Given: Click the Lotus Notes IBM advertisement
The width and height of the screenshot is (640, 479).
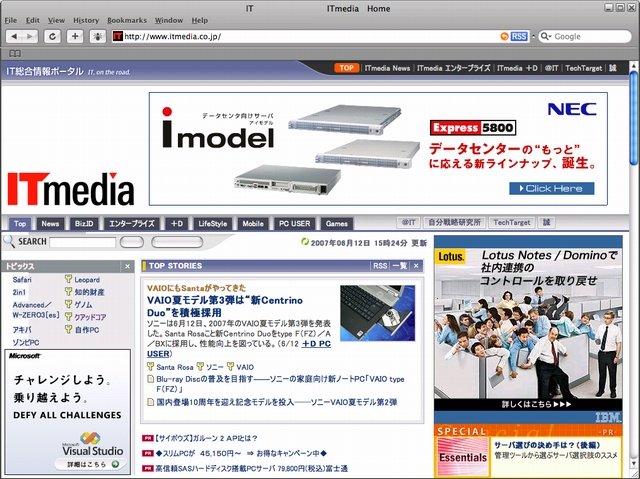Looking at the screenshot, I should coord(528,330).
